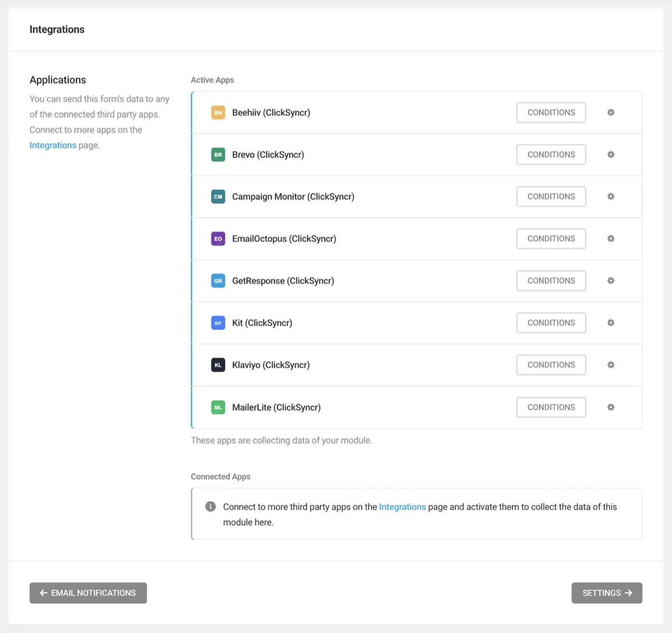Open settings gear for EmailOctopus
This screenshot has height=633, width=672.
(x=611, y=239)
